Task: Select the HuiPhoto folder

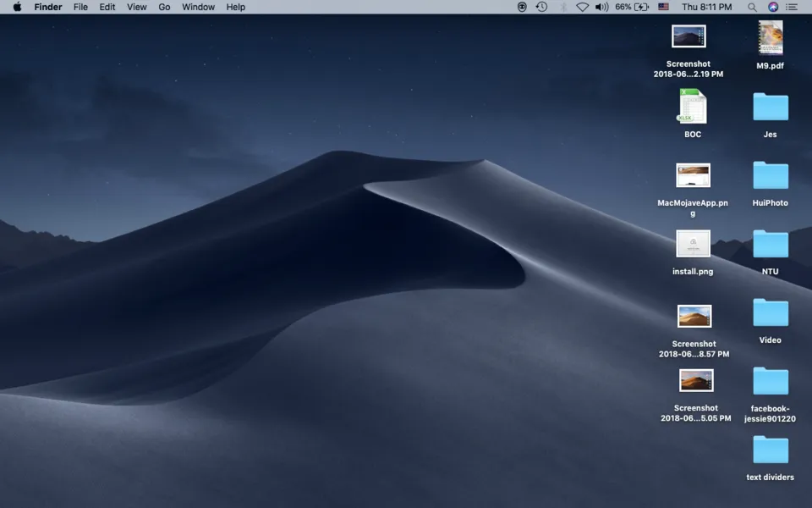Action: [770, 175]
